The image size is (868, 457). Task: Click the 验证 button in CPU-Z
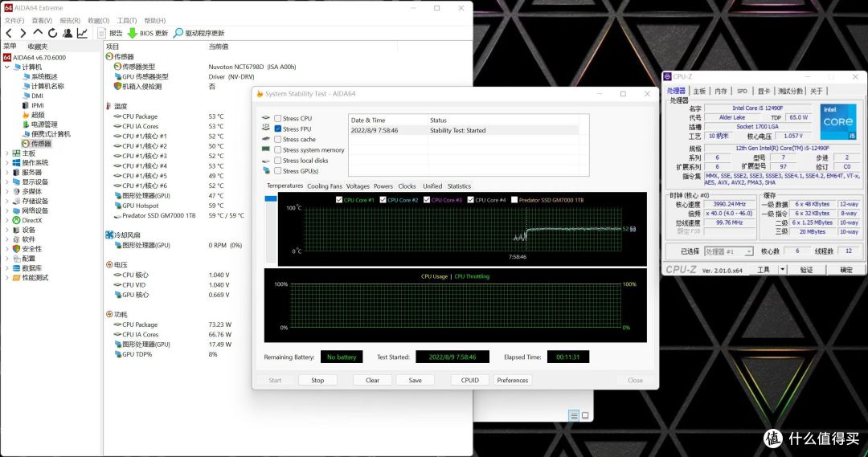click(x=807, y=270)
